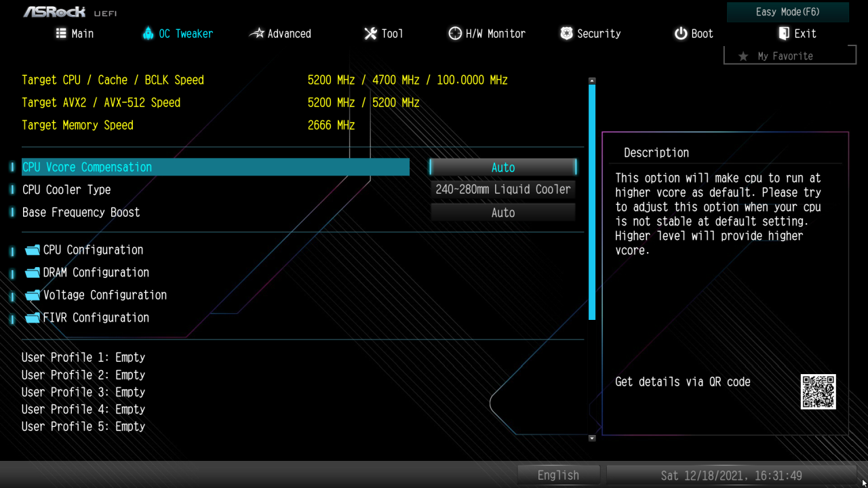Click Get details via QR code

point(683,382)
